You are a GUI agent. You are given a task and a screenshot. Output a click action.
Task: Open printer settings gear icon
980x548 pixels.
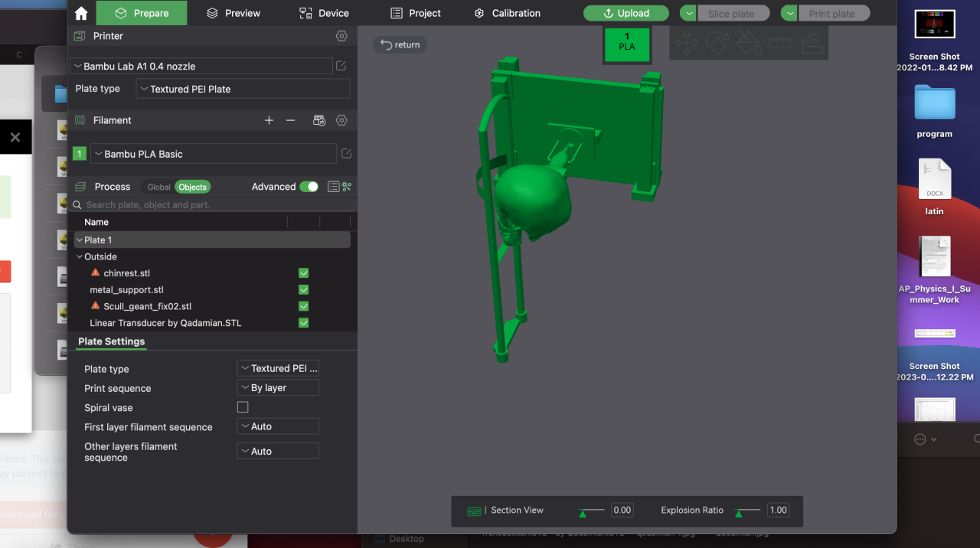coord(341,36)
